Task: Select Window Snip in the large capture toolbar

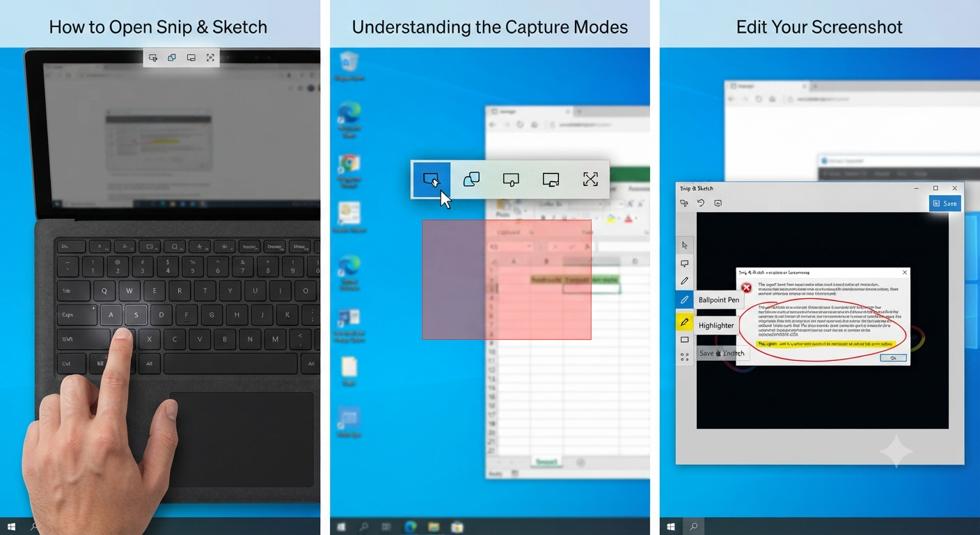Action: pyautogui.click(x=511, y=180)
